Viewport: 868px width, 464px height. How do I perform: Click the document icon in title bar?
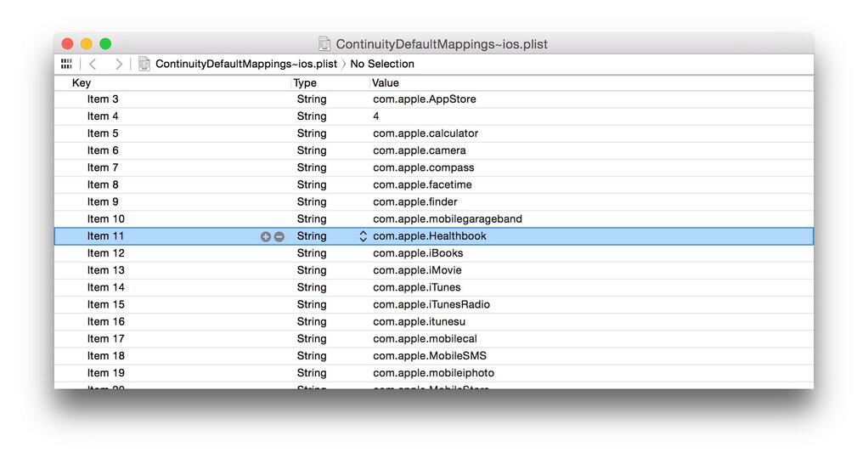[x=325, y=43]
